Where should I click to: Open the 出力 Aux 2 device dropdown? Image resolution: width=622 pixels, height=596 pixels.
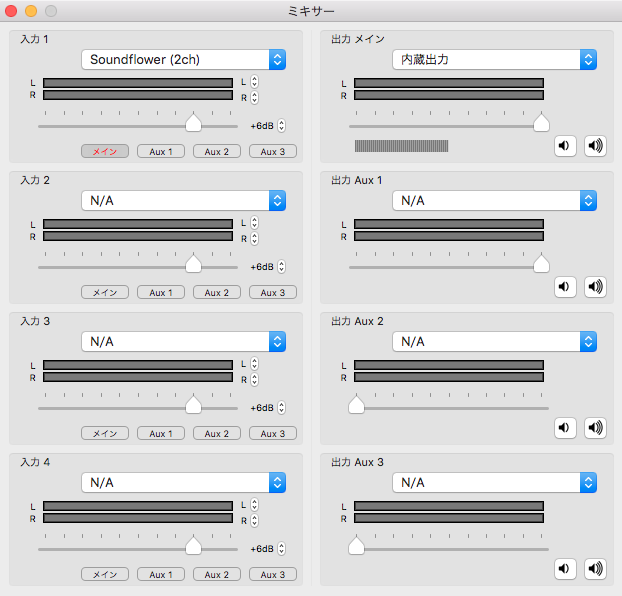(494, 341)
